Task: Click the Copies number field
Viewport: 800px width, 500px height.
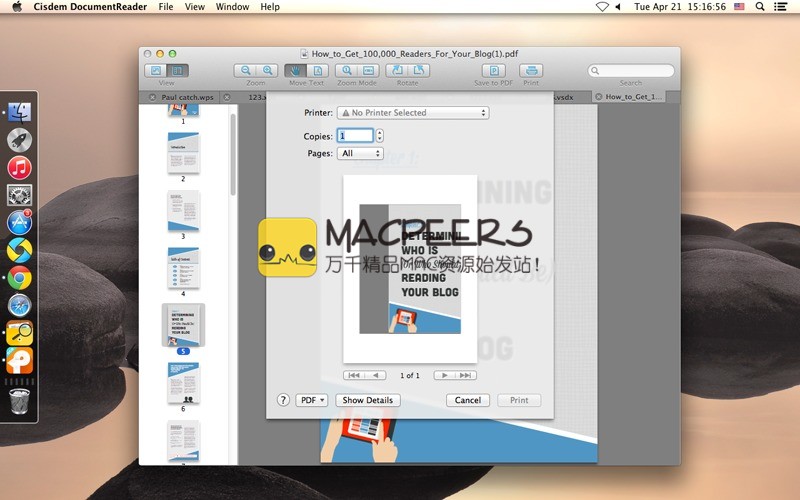Action: coord(355,135)
